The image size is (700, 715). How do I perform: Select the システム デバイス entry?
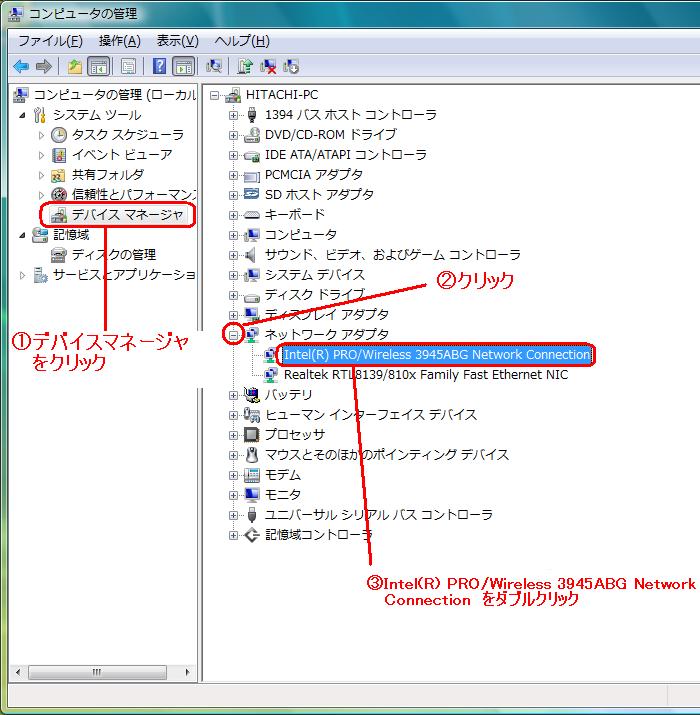coord(315,275)
